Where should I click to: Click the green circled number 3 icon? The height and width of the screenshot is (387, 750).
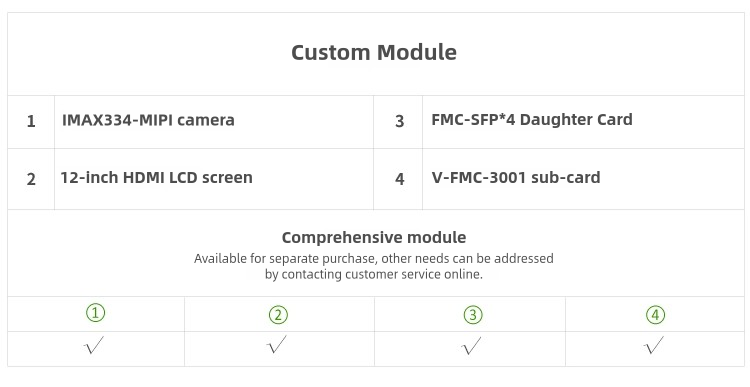coord(473,315)
